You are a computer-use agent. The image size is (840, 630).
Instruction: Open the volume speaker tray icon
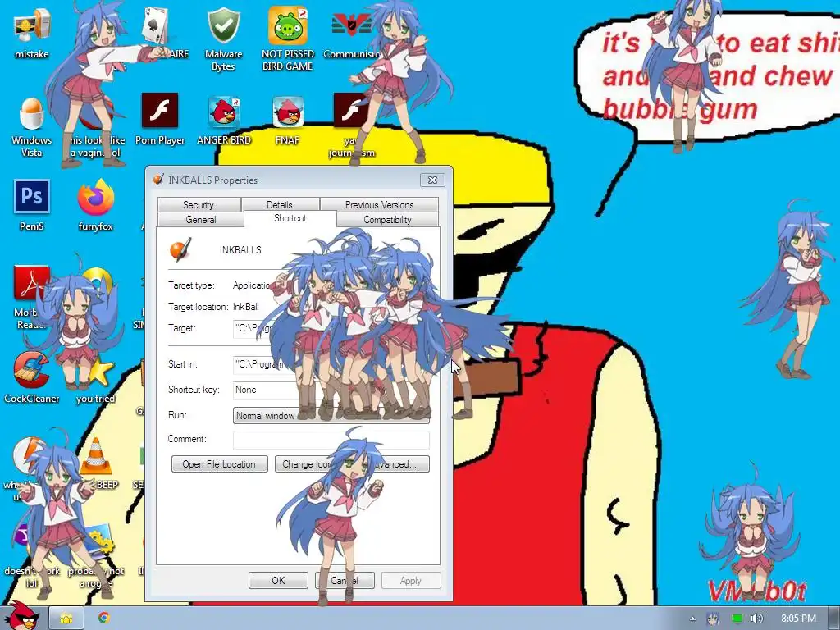(x=756, y=619)
